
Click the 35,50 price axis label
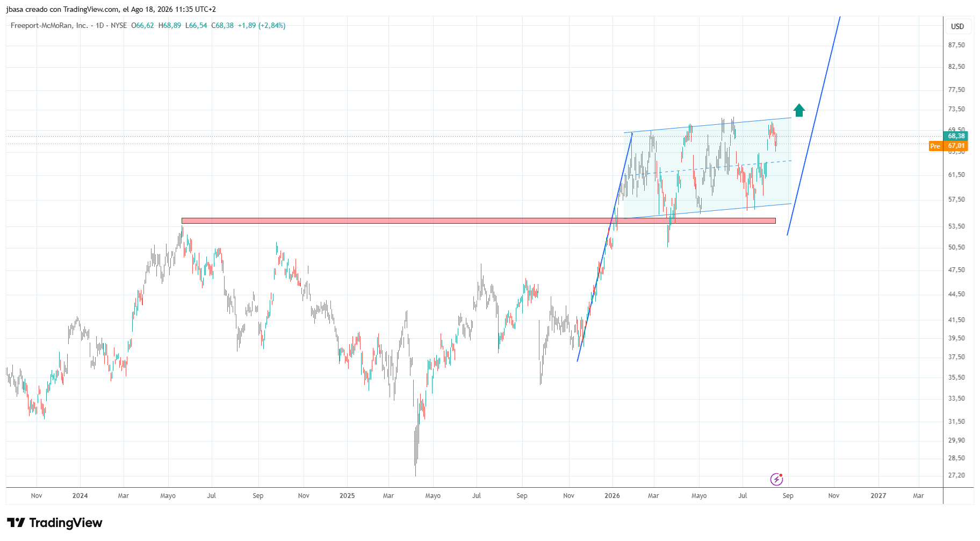[x=956, y=378]
